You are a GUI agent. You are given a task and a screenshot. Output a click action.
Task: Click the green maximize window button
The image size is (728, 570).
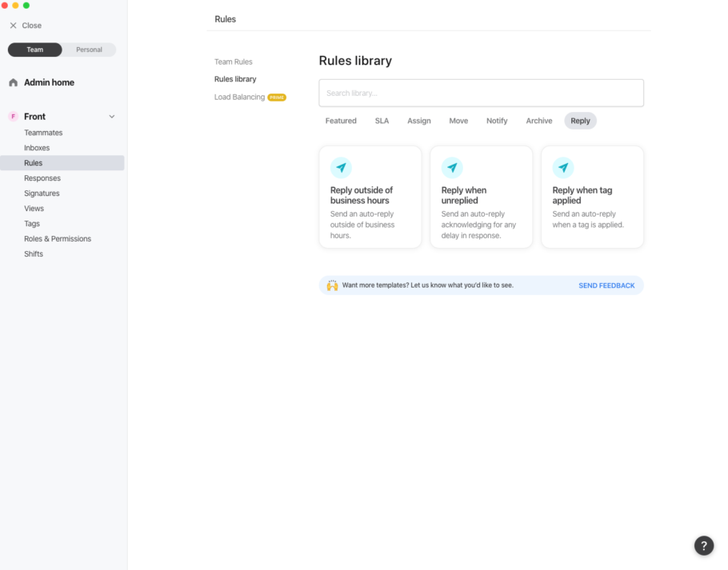coord(26,5)
